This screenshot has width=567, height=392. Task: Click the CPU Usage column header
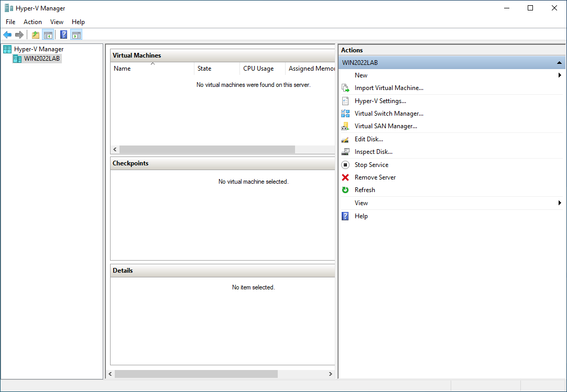point(263,68)
